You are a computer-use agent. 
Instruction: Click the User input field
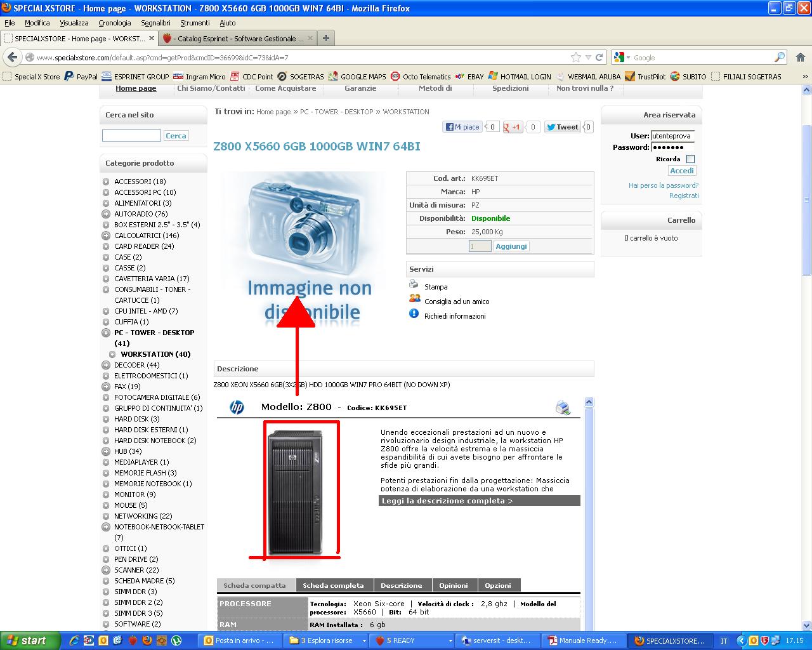pyautogui.click(x=673, y=136)
